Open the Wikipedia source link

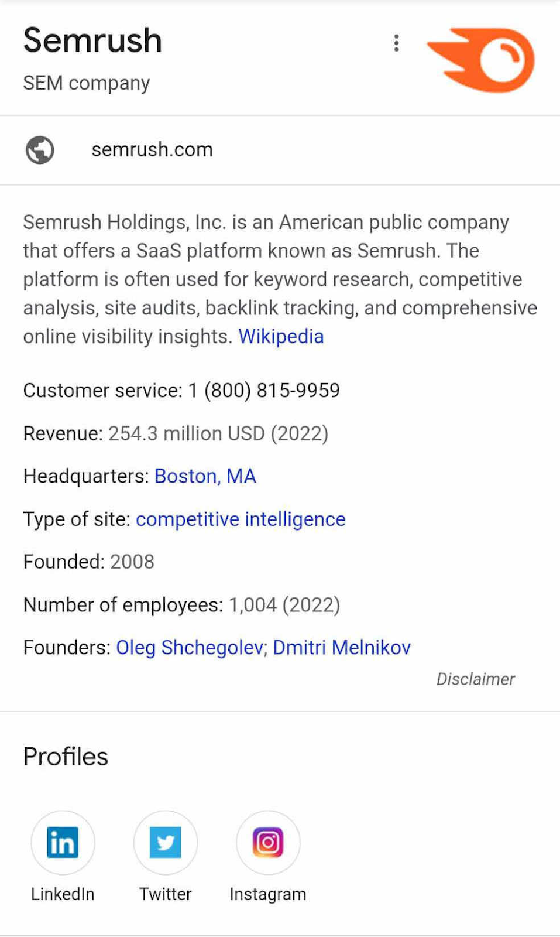(281, 336)
